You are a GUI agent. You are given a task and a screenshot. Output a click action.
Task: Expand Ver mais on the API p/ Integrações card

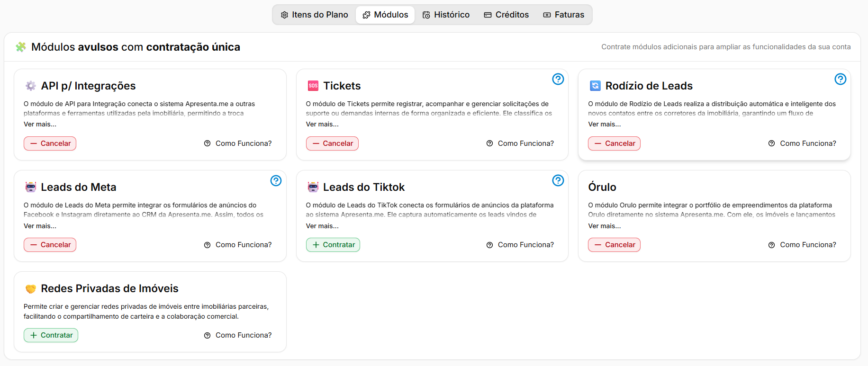coord(40,124)
